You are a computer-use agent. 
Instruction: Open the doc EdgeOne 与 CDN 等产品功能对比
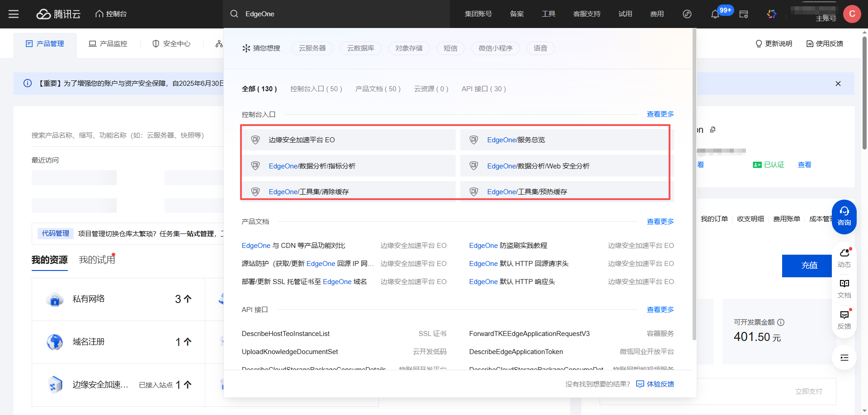coord(293,246)
